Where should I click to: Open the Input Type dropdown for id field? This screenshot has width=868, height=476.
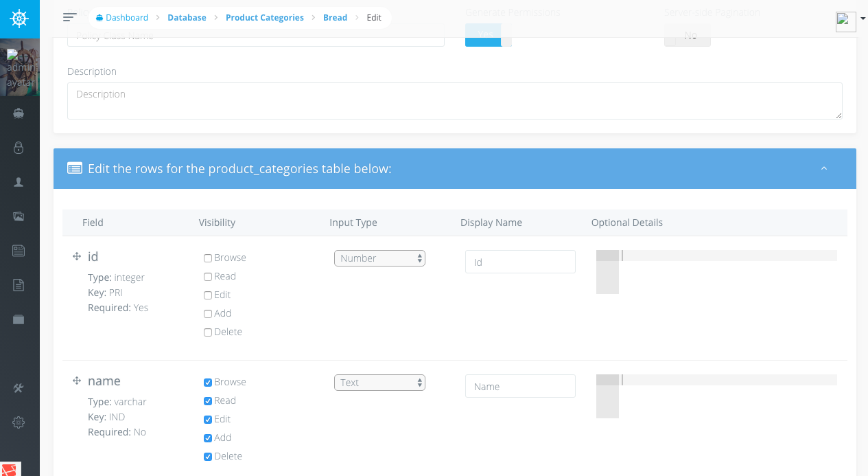tap(379, 258)
